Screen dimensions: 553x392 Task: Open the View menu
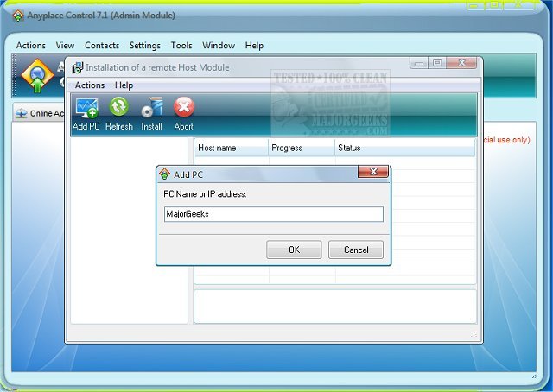tap(65, 46)
